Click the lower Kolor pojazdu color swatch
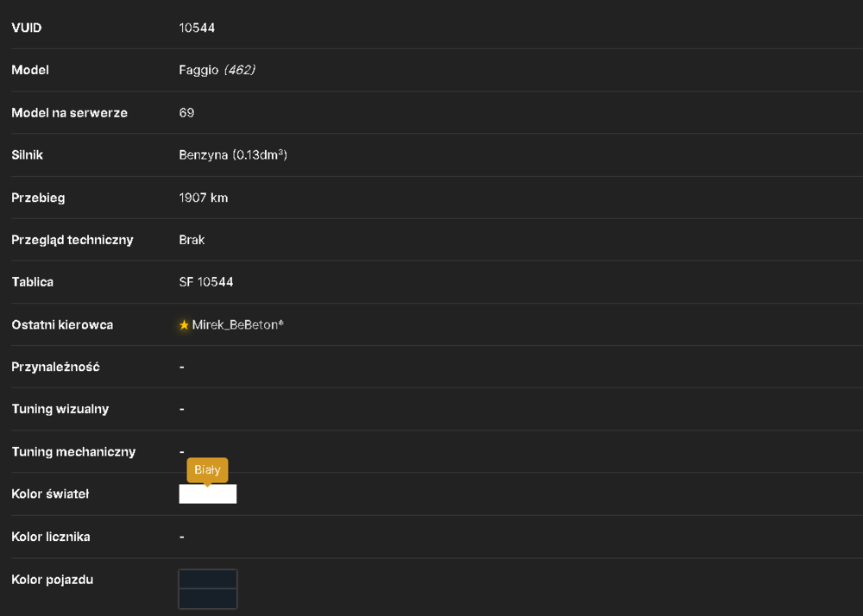The height and width of the screenshot is (616, 863). pos(207,599)
